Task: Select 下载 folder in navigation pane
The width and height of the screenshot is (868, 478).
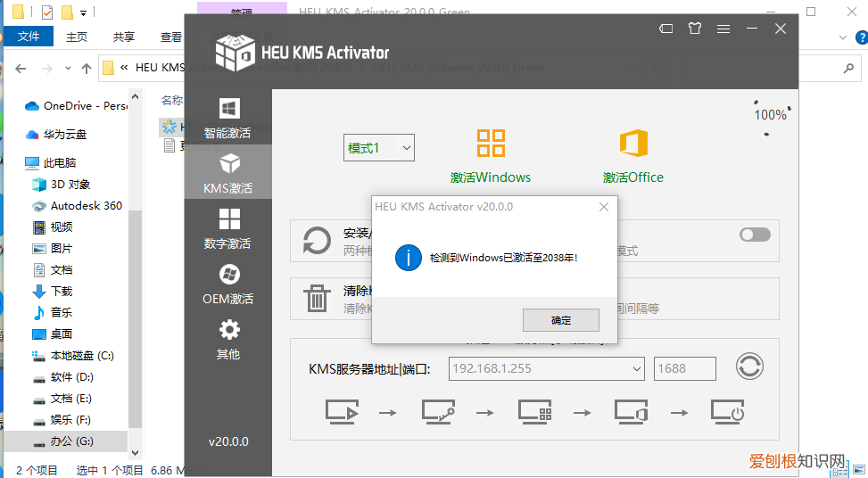Action: [x=53, y=291]
